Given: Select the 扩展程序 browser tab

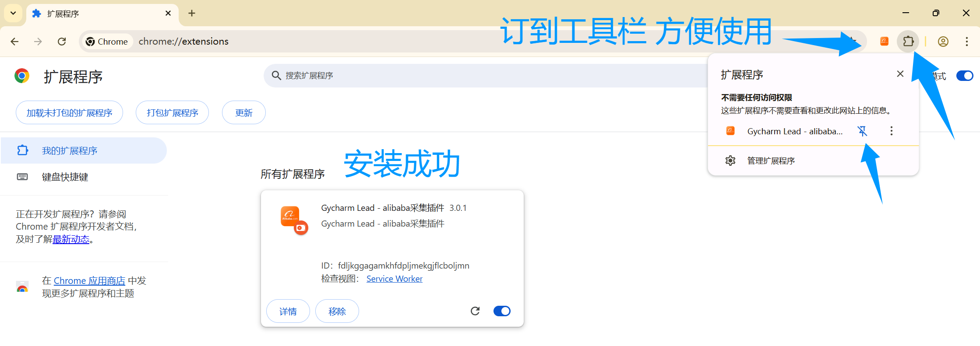Looking at the screenshot, I should (102, 14).
